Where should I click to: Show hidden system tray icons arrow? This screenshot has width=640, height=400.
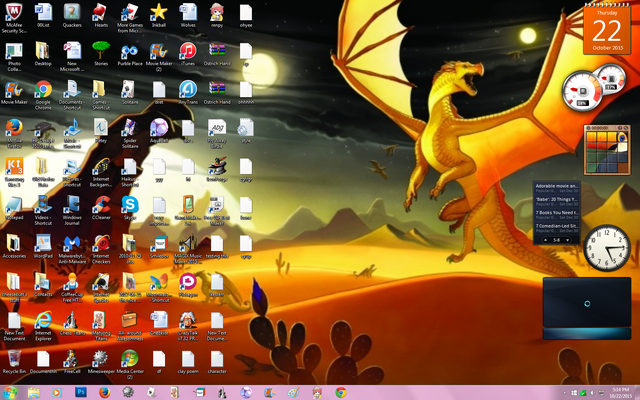click(564, 393)
